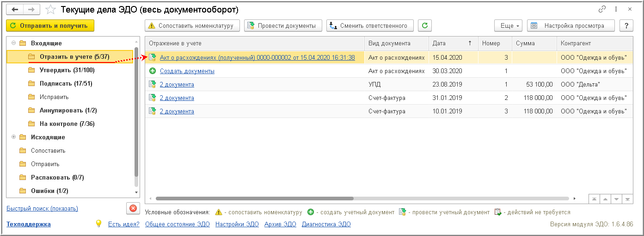Viewport: 644px width, 236px height.
Task: Open the Диагностика ЭДО link
Action: click(326, 224)
